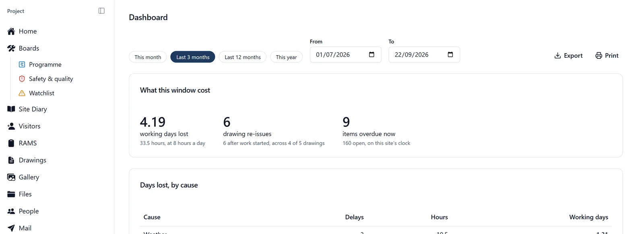Image resolution: width=644 pixels, height=234 pixels.
Task: Click the Watchlist warning triangle icon
Action: [22, 93]
